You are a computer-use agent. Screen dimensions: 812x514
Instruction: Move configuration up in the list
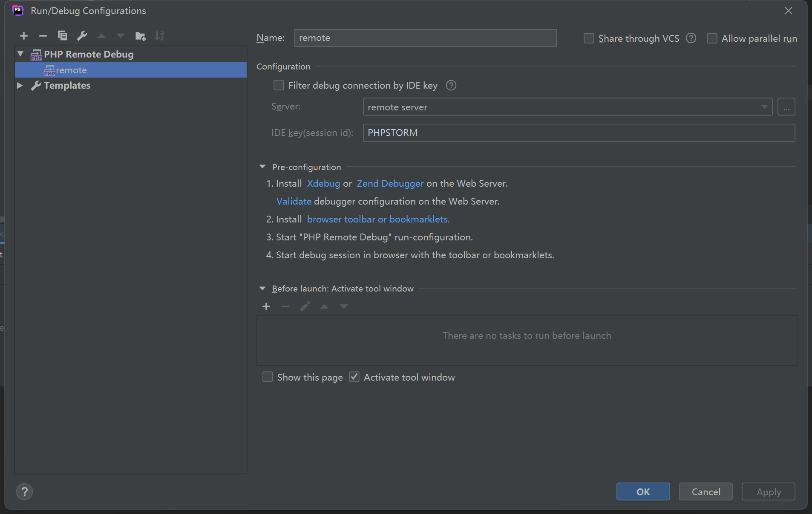[x=101, y=36]
